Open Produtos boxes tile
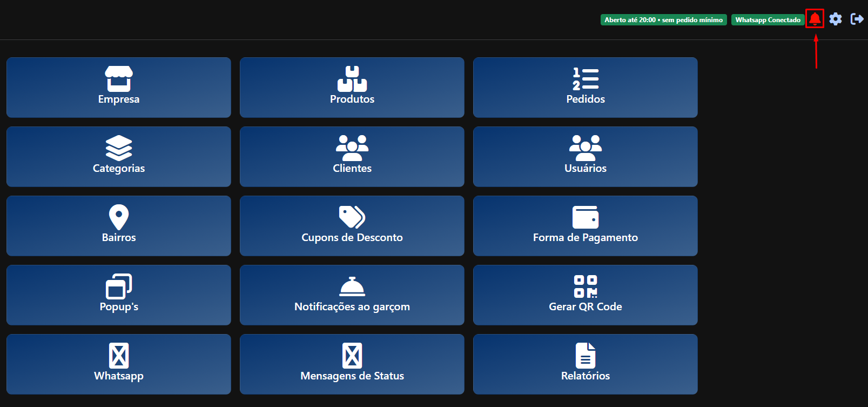This screenshot has height=407, width=868. point(352,88)
